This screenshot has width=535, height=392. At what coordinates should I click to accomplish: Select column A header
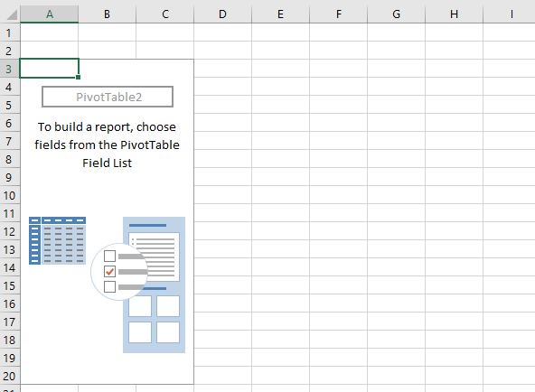[50, 14]
